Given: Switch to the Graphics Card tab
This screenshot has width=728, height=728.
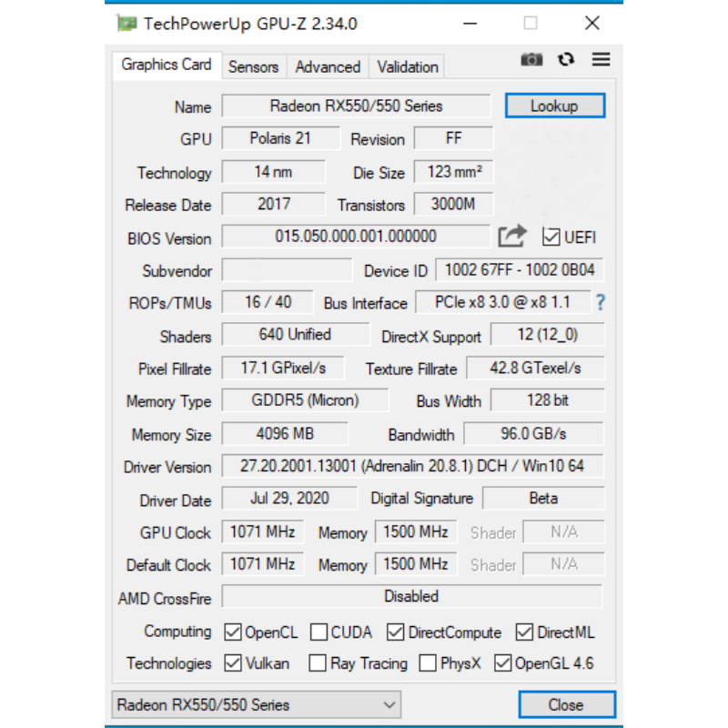Looking at the screenshot, I should point(167,65).
